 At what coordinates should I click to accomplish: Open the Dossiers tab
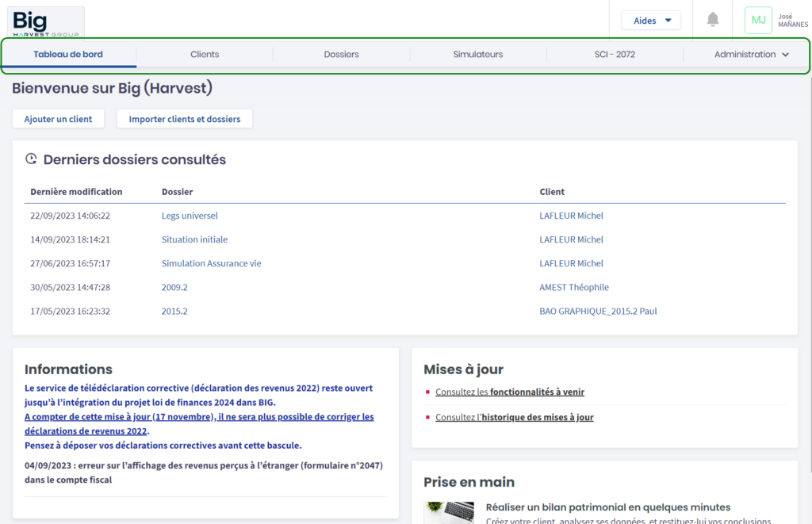[x=341, y=55]
